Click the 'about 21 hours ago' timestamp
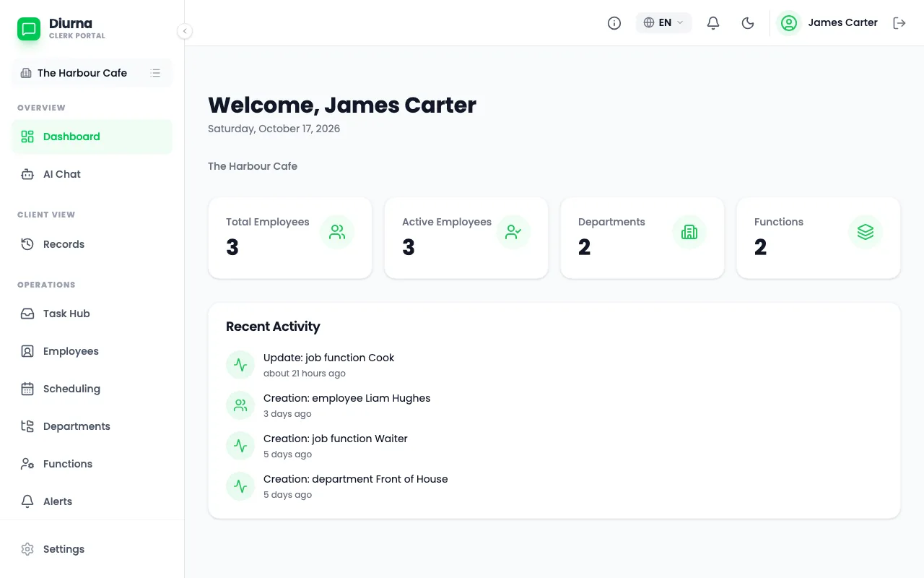This screenshot has width=924, height=578. click(x=304, y=374)
